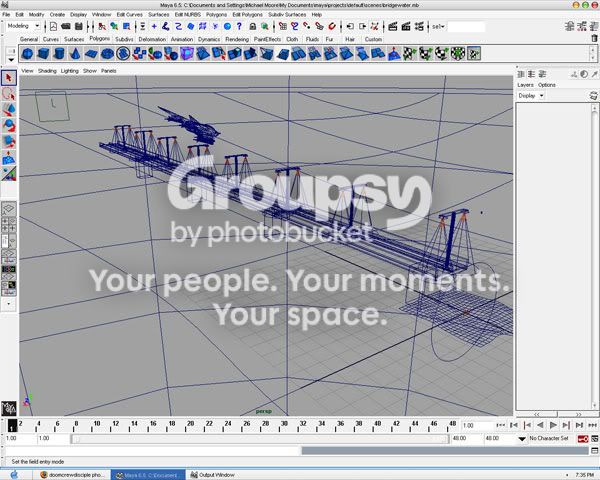Go to start of playback range

coord(501,425)
